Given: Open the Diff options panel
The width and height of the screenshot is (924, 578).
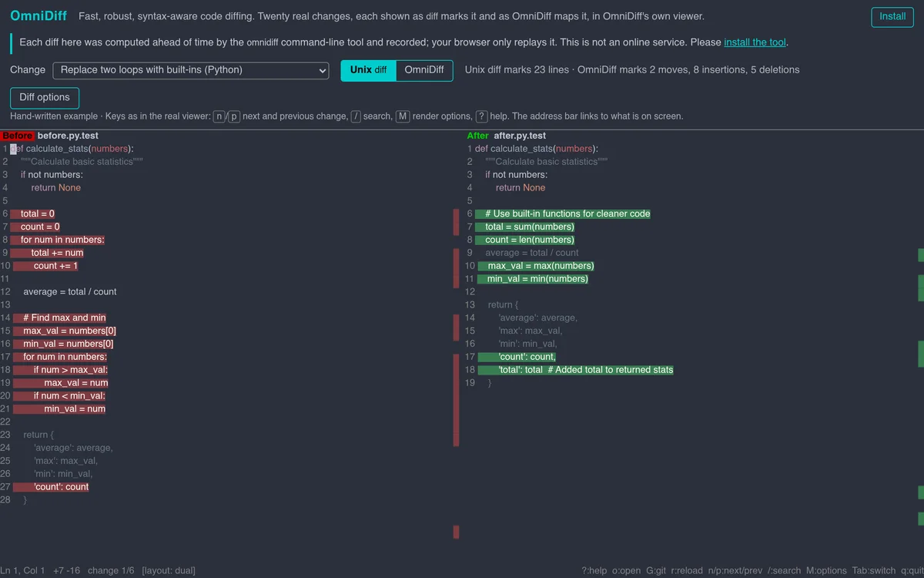Looking at the screenshot, I should [45, 97].
